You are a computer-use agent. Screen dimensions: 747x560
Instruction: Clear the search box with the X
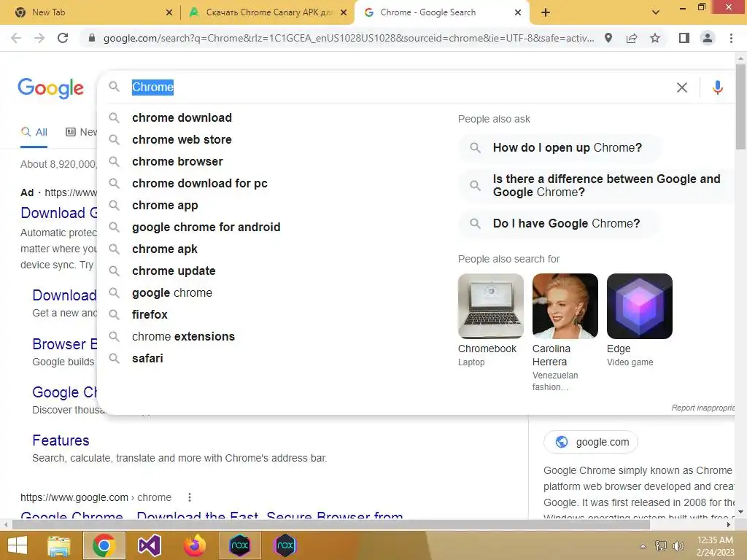682,87
